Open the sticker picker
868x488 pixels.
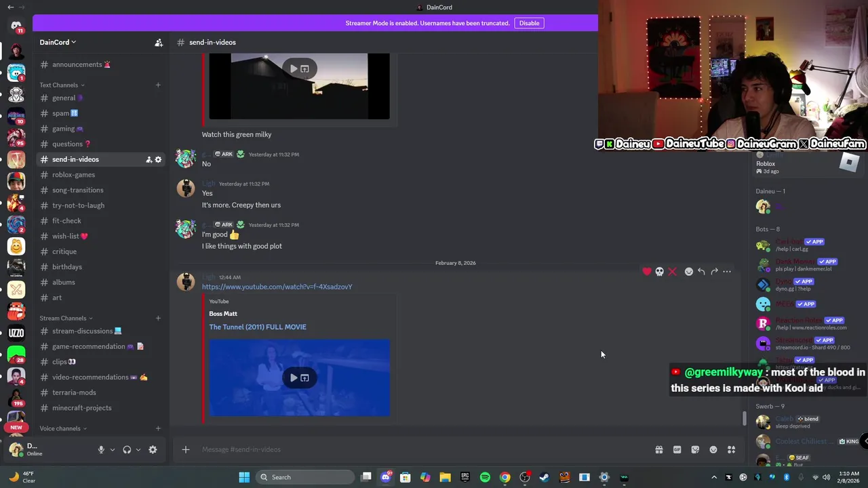coord(695,449)
